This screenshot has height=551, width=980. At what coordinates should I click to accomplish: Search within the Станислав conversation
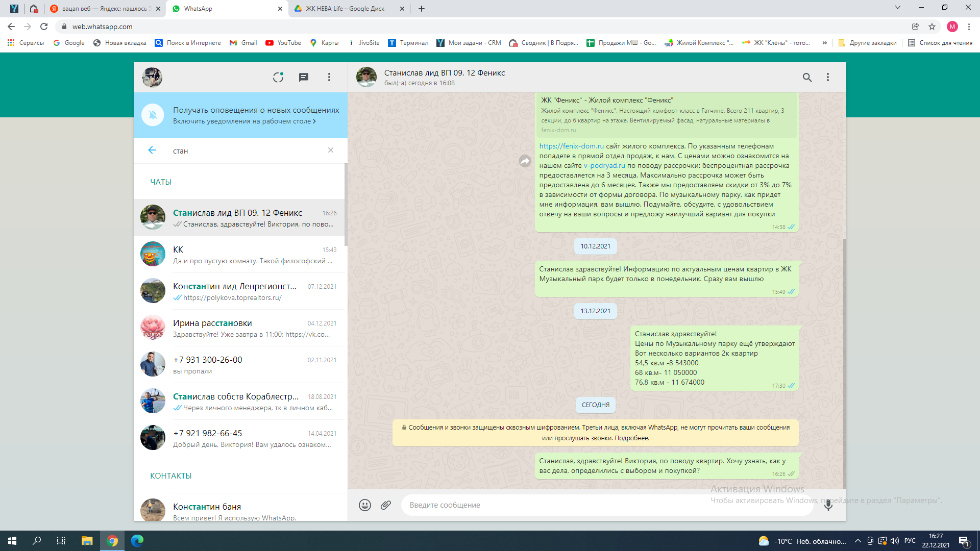807,77
